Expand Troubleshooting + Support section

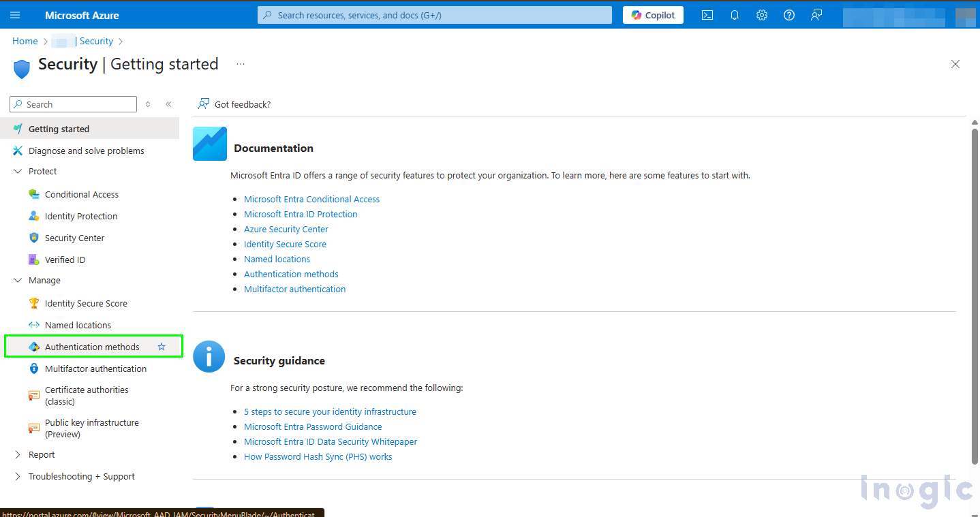[x=18, y=476]
